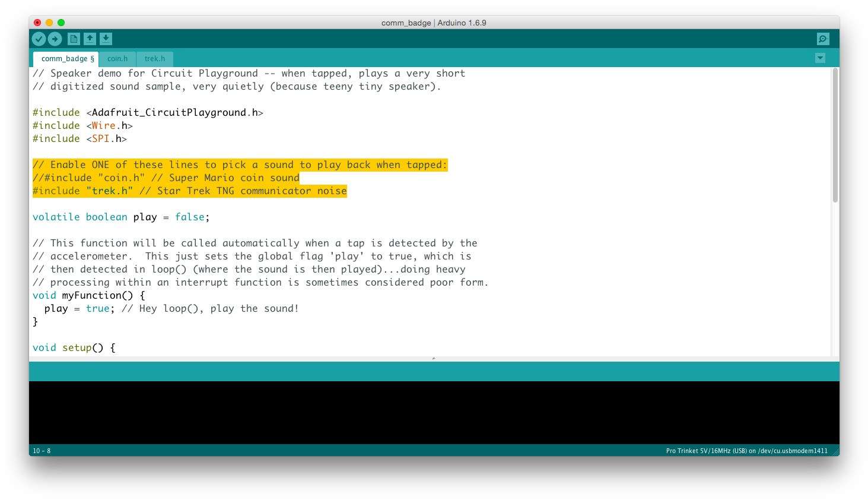Click on the #include <SPI.h> line

80,138
